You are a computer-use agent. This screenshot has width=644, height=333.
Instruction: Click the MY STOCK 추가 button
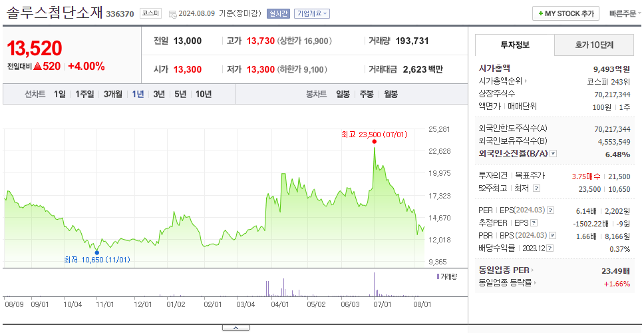(x=565, y=13)
